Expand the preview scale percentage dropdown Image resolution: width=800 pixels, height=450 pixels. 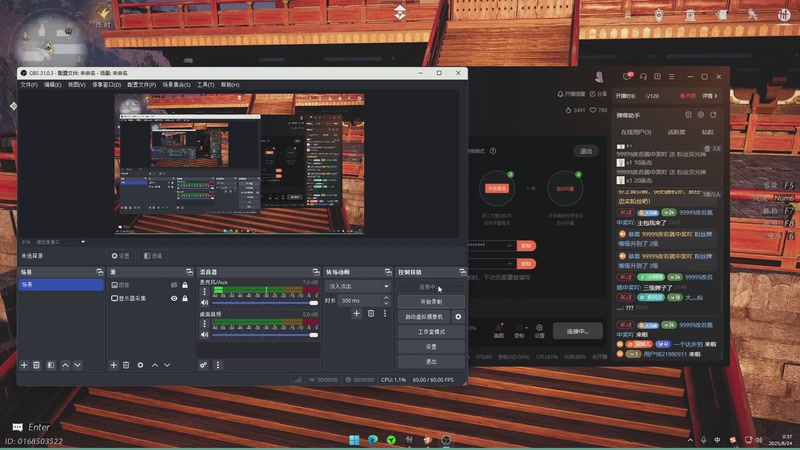[83, 242]
